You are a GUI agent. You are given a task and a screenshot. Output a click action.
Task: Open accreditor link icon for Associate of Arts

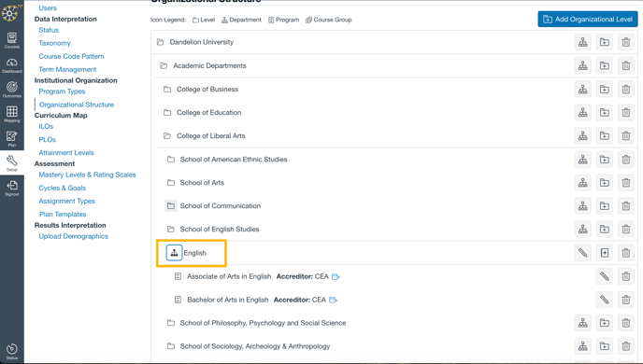pyautogui.click(x=336, y=277)
